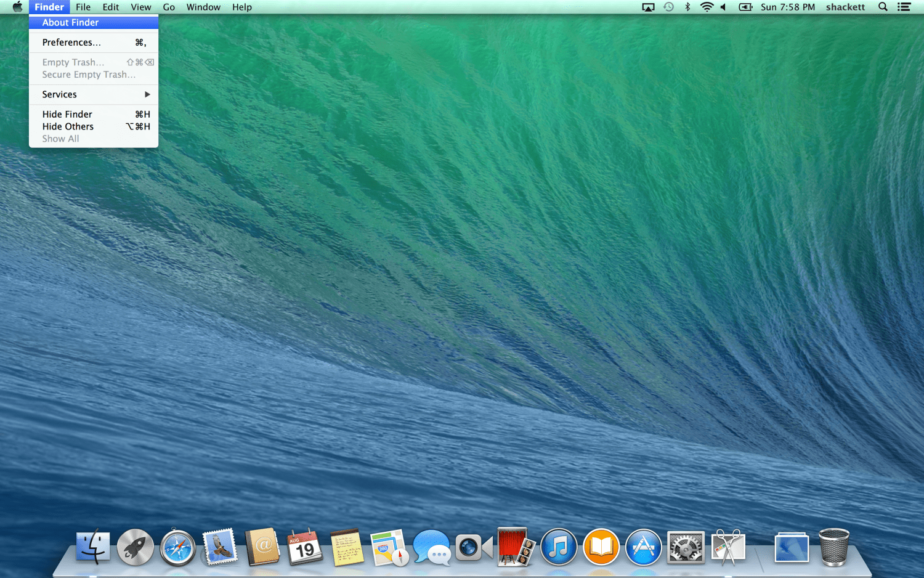Image resolution: width=924 pixels, height=578 pixels.
Task: Open the Messages app in the Dock
Action: tap(431, 547)
